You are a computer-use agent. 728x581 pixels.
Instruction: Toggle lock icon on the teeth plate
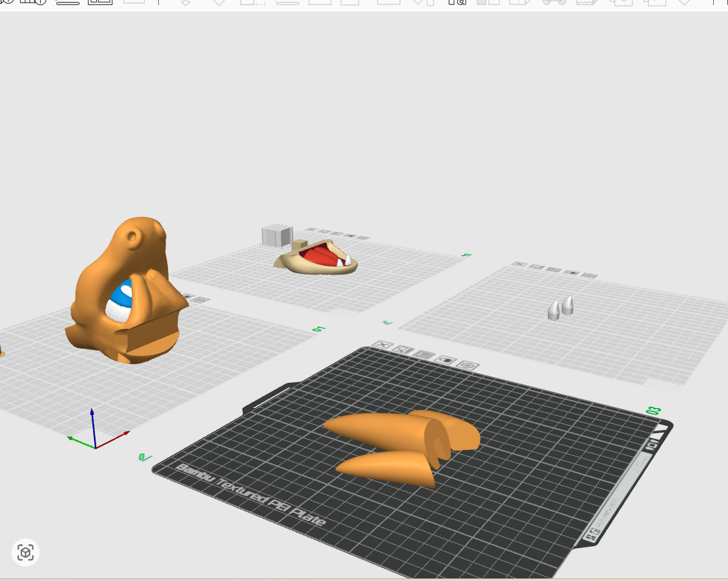(572, 272)
